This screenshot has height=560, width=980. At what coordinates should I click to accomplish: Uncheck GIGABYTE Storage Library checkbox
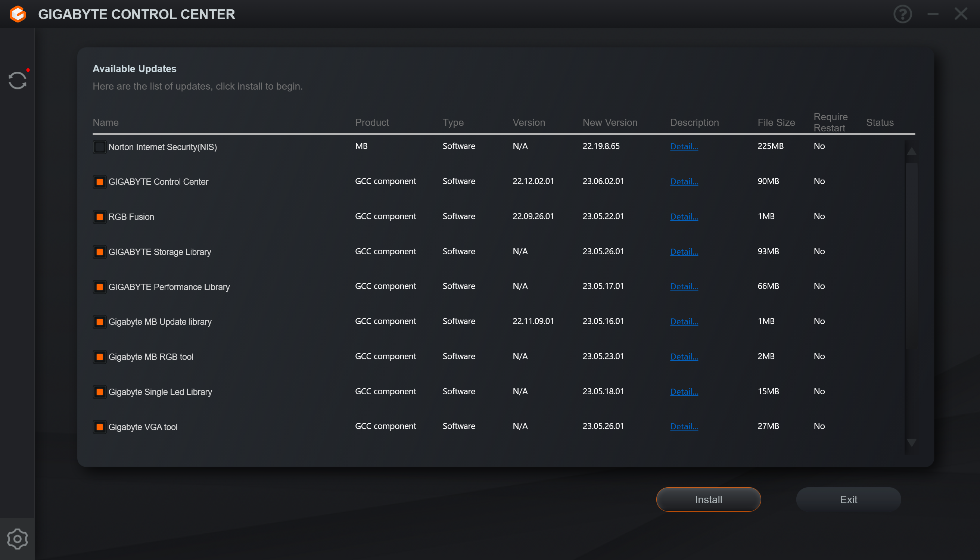click(x=100, y=252)
